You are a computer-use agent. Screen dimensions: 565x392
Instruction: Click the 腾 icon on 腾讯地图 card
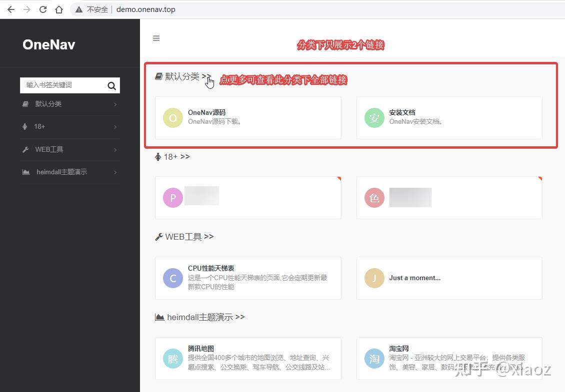172,358
